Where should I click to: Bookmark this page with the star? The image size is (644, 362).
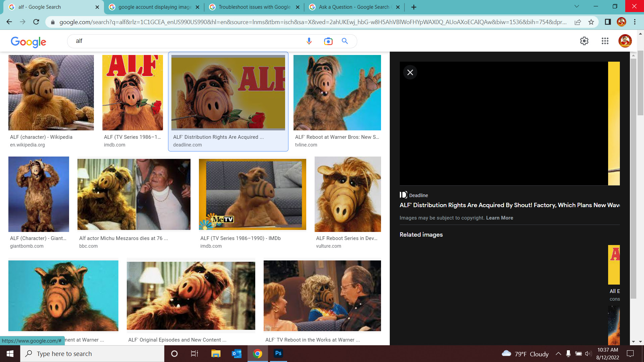[591, 22]
